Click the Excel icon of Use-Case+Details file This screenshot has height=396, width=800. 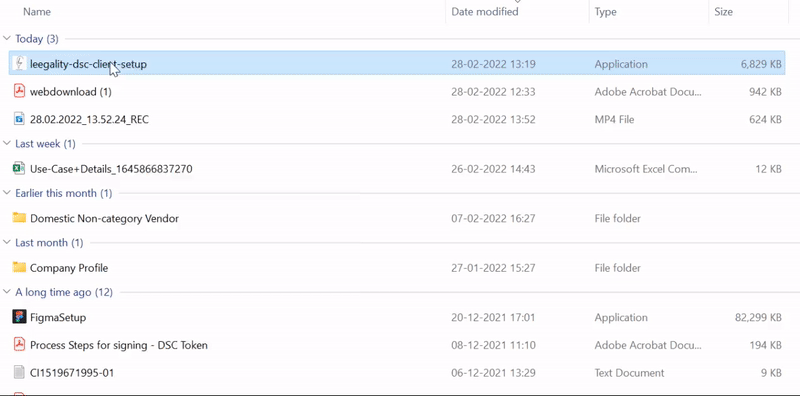click(x=19, y=168)
